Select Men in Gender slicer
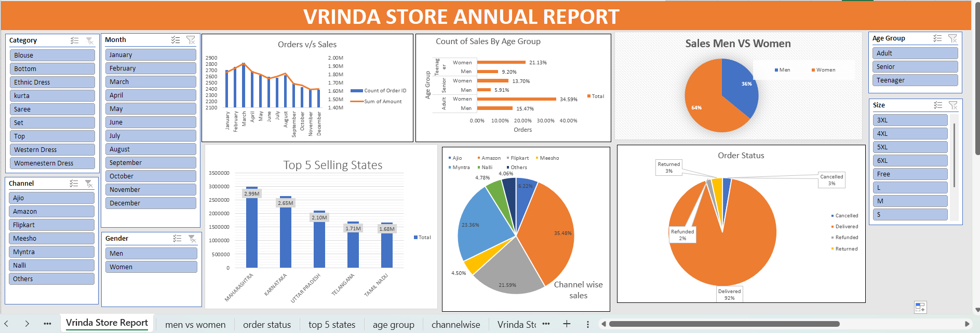The width and height of the screenshot is (980, 333). [x=151, y=254]
